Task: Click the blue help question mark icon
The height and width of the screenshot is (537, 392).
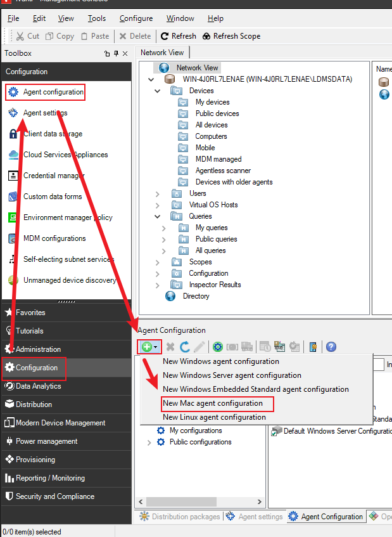Action: [x=331, y=347]
